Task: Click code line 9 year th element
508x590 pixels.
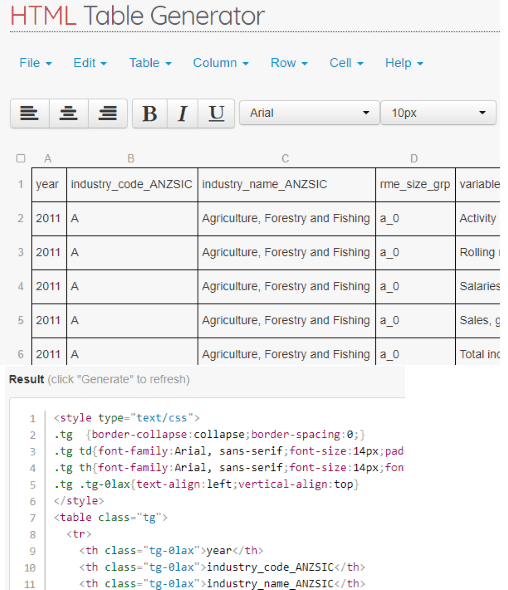Action: (171, 550)
